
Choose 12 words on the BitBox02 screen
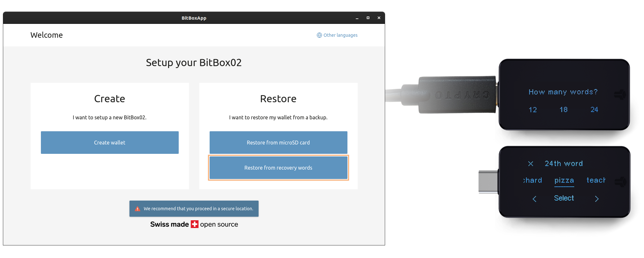pyautogui.click(x=533, y=110)
